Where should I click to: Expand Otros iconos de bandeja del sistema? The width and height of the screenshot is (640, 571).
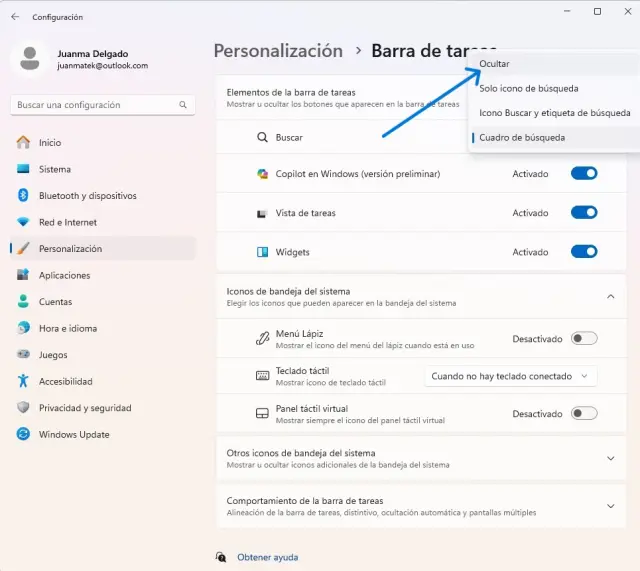(611, 458)
